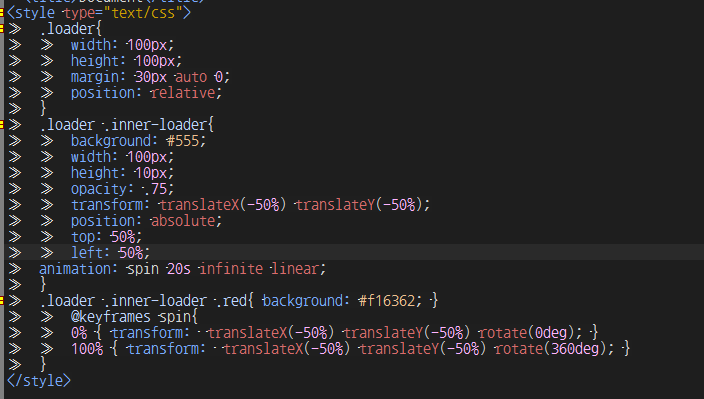The image size is (704, 399).
Task: Place cursor on the ".loader{" selector line
Action: click(x=71, y=29)
